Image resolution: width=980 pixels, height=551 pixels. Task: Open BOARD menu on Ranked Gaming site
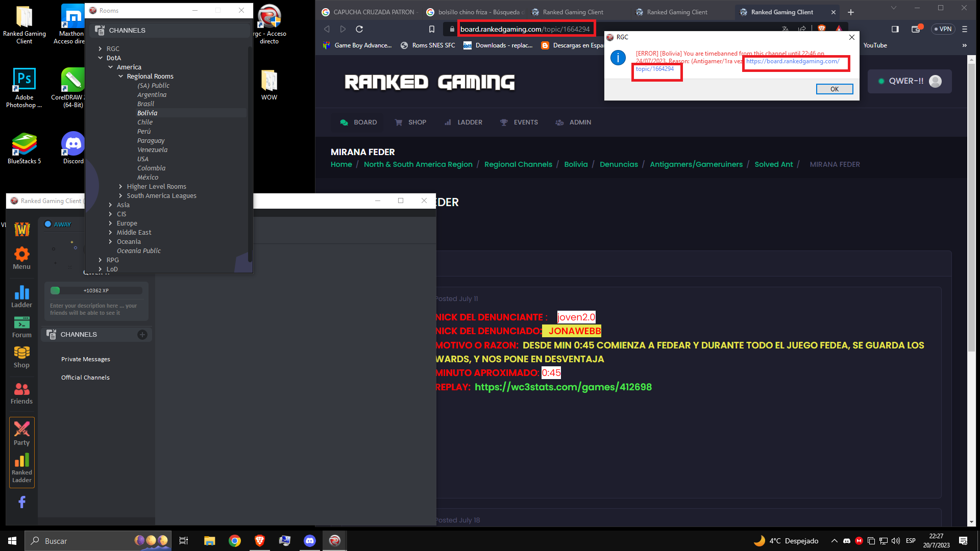(358, 122)
